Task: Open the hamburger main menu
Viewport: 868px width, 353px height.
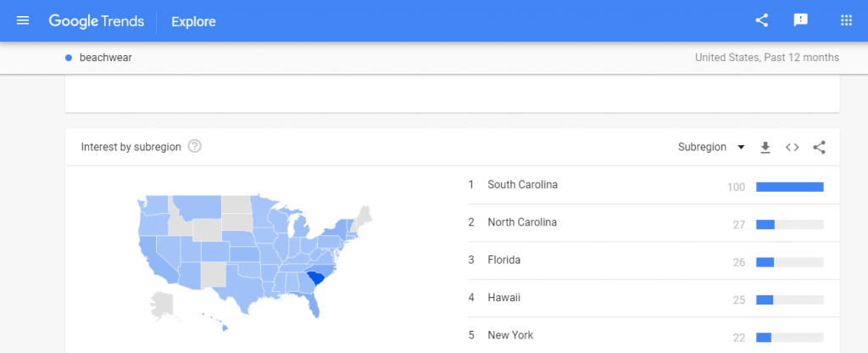Action: (x=23, y=20)
